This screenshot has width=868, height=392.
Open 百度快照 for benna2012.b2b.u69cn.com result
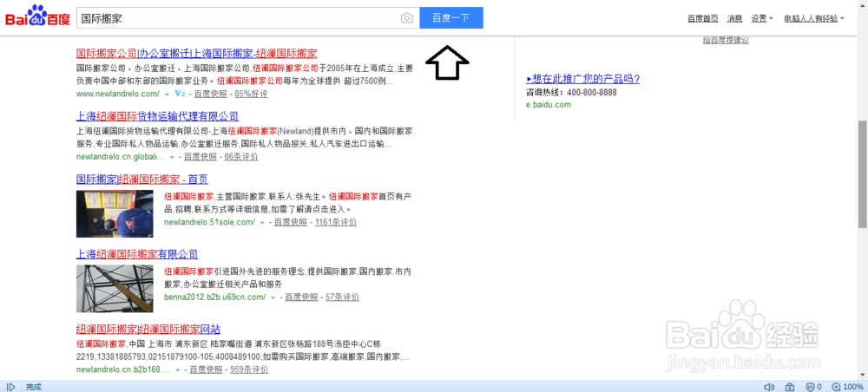302,297
